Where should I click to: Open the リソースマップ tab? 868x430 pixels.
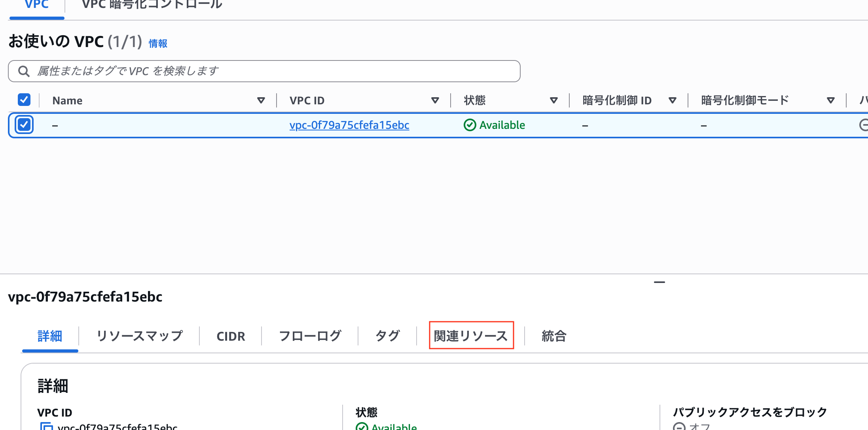click(139, 336)
